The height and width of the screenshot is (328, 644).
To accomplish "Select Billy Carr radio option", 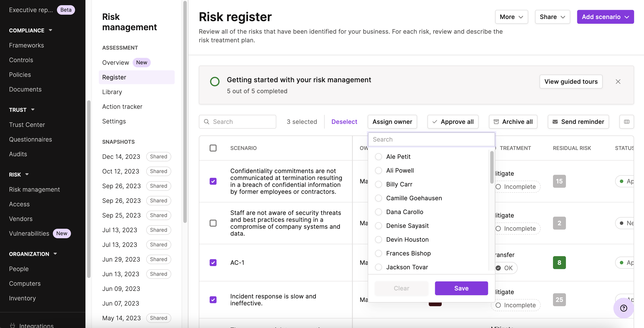I will [379, 184].
